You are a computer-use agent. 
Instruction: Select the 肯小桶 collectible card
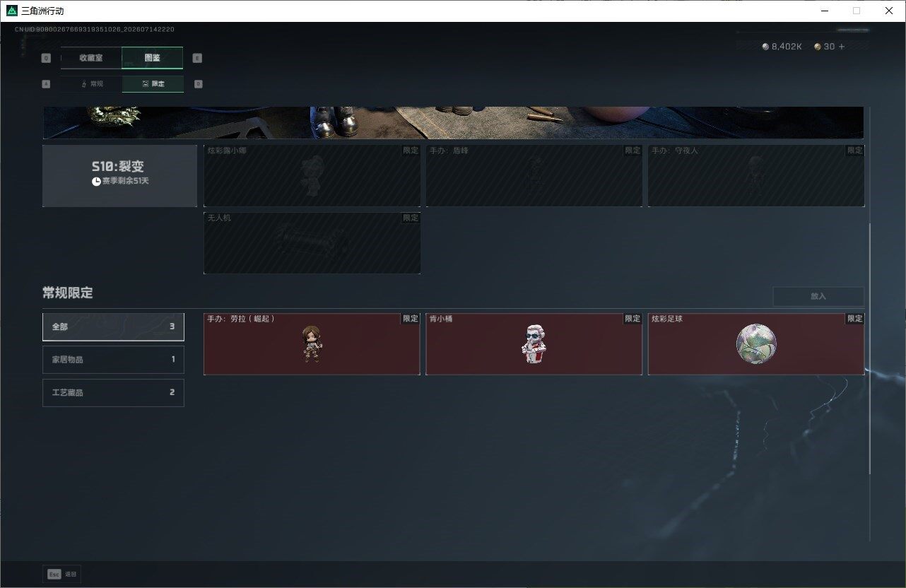[x=534, y=343]
